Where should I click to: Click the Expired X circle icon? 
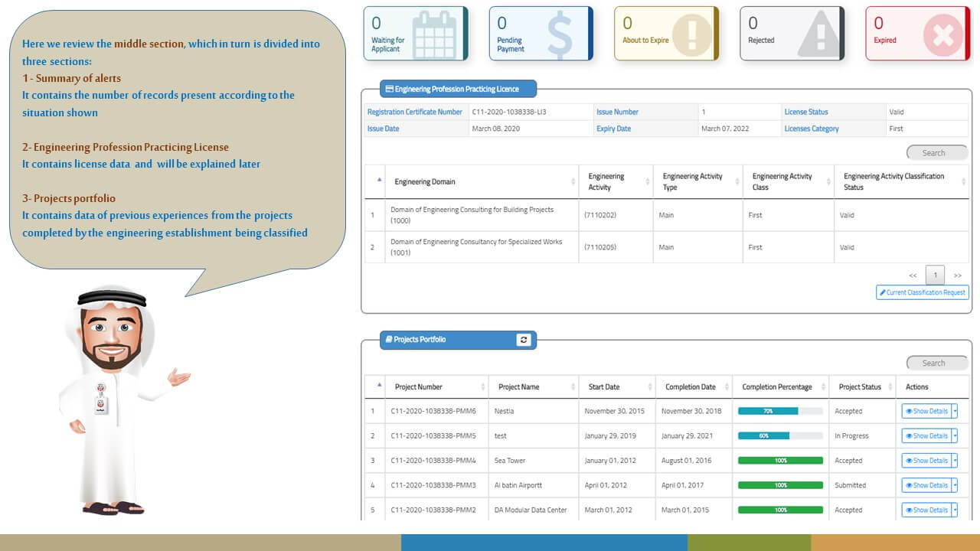[x=942, y=35]
